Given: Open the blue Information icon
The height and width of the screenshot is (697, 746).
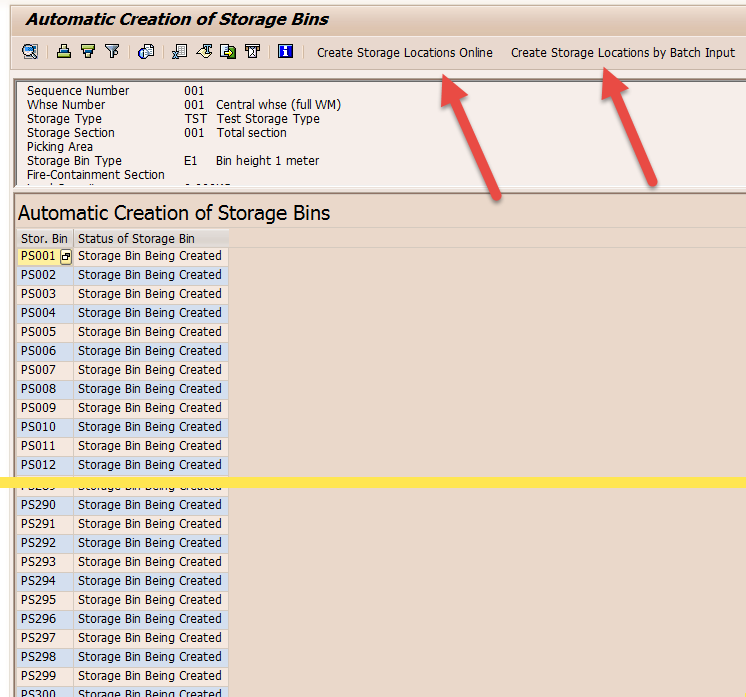Looking at the screenshot, I should point(285,52).
